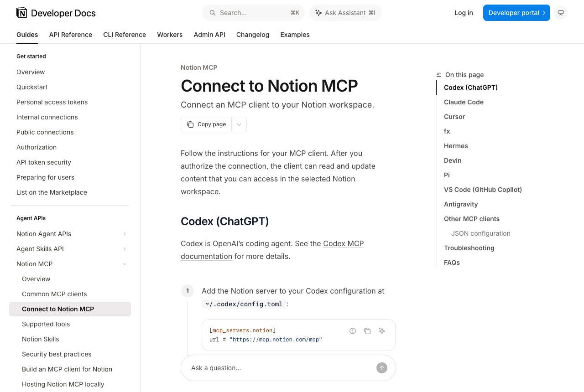Screen dimensions: 584x392
Task: View the Examples tab
Action: coord(295,35)
